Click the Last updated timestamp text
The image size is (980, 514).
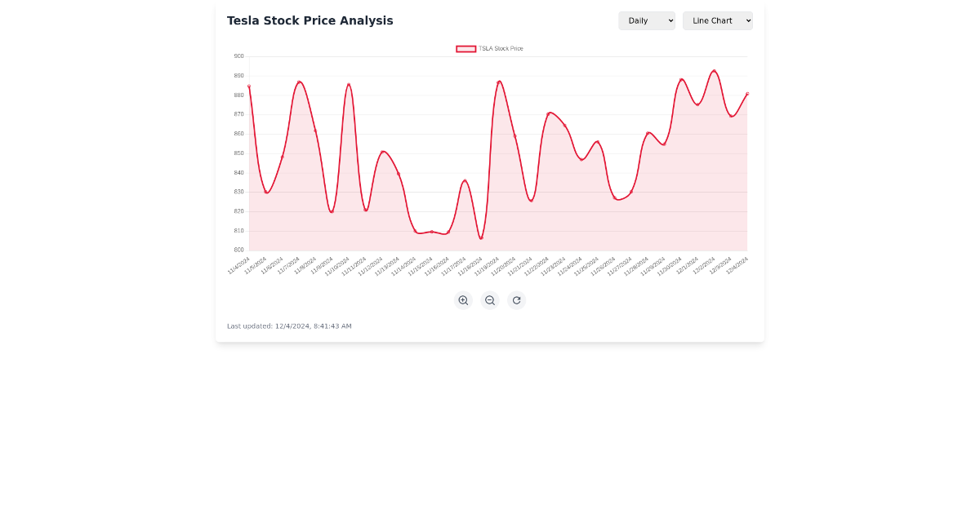pyautogui.click(x=288, y=326)
